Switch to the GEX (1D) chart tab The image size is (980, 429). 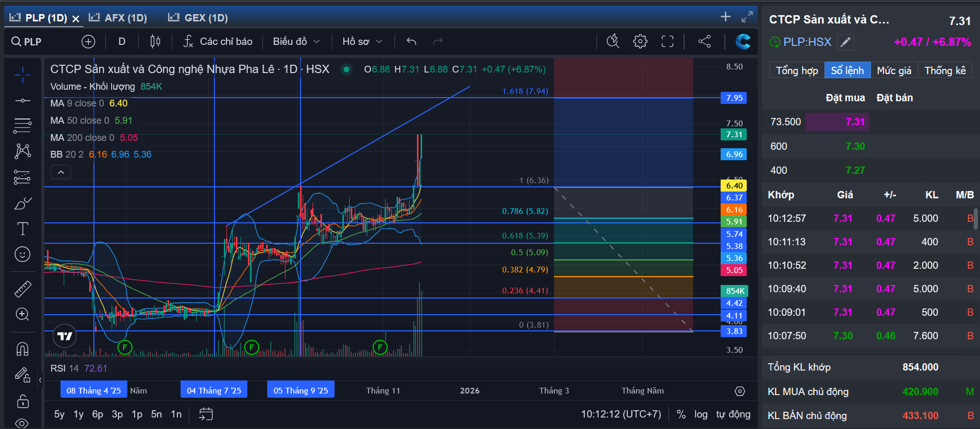coord(198,18)
